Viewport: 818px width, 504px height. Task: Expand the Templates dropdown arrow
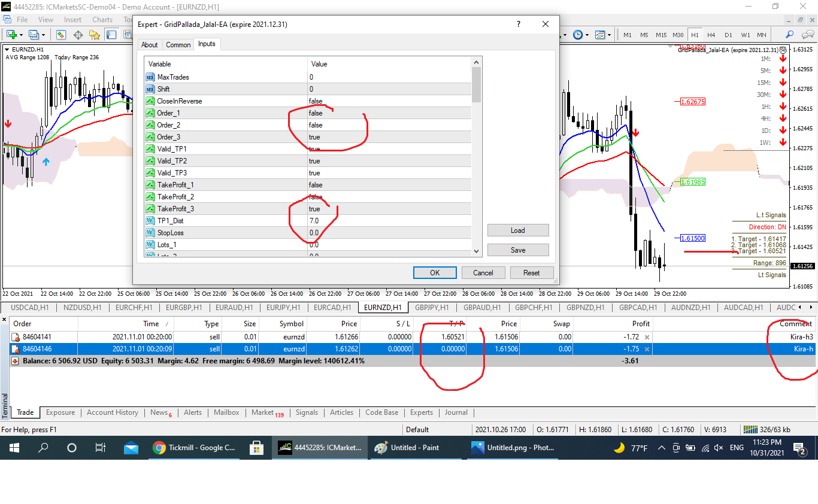tap(610, 35)
